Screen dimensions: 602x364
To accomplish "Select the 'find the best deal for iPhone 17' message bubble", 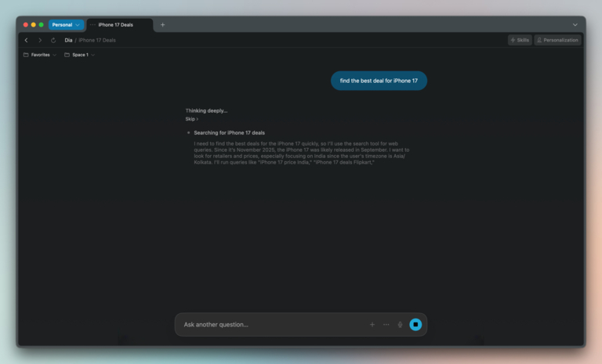I will click(x=379, y=81).
